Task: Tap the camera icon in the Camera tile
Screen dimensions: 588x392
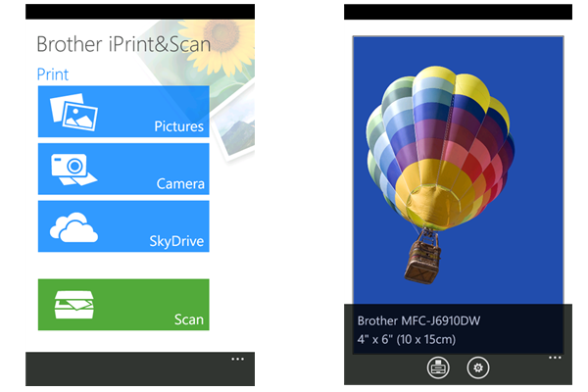Action: click(73, 170)
